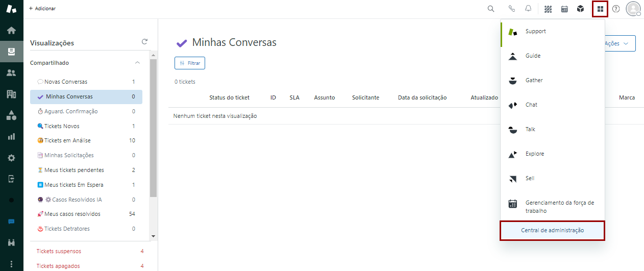The height and width of the screenshot is (271, 644).
Task: Open the help question mark icon
Action: [616, 9]
